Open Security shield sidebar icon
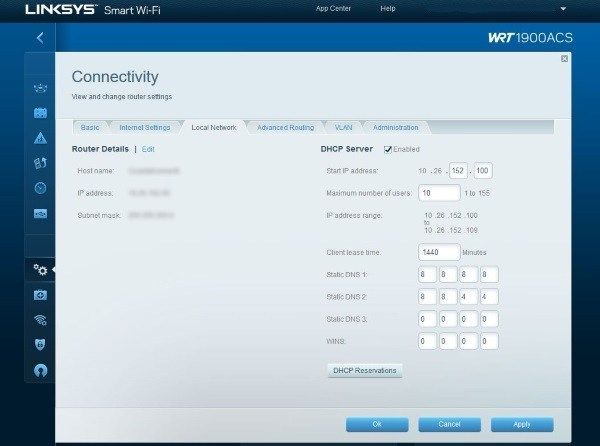 point(41,345)
